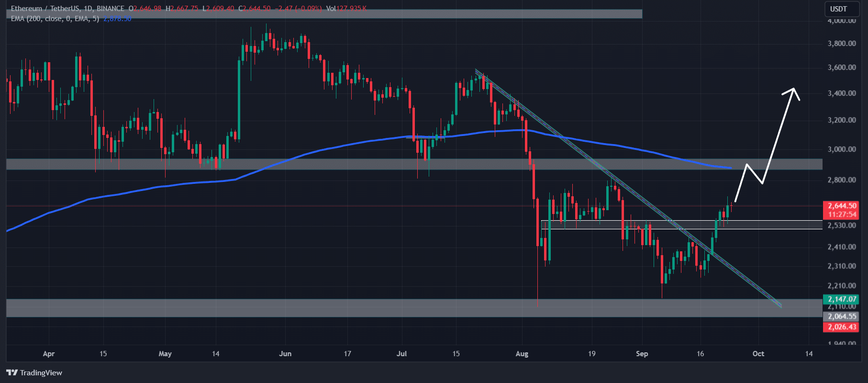
Task: Click the −2.47 (−0.09%) change value
Action: pyautogui.click(x=298, y=9)
